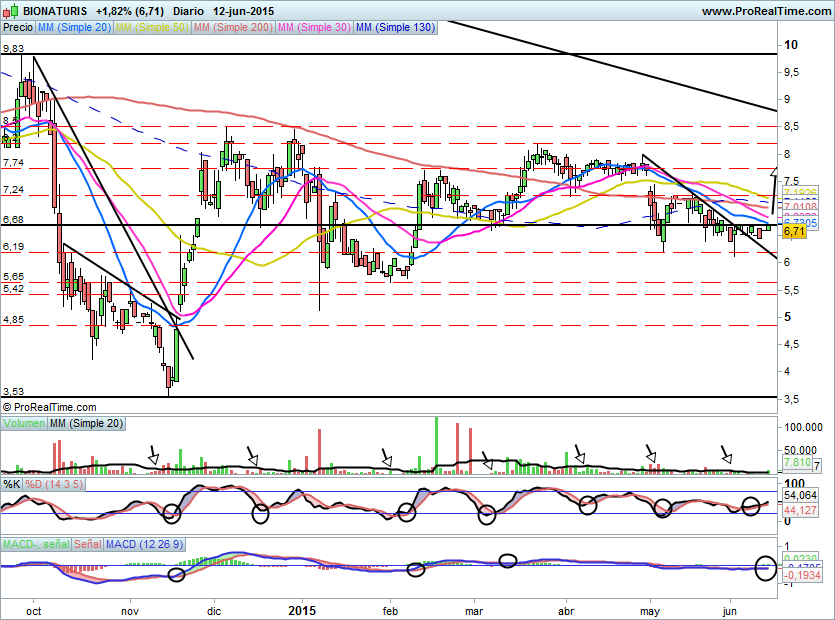
Task: Click MM (Simple 20) in the volume panel
Action: point(87,424)
